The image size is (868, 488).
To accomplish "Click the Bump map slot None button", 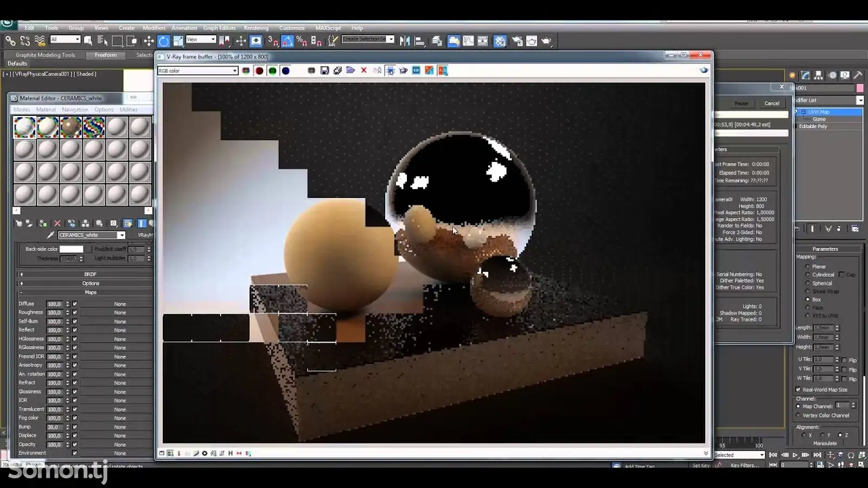I will pyautogui.click(x=120, y=427).
